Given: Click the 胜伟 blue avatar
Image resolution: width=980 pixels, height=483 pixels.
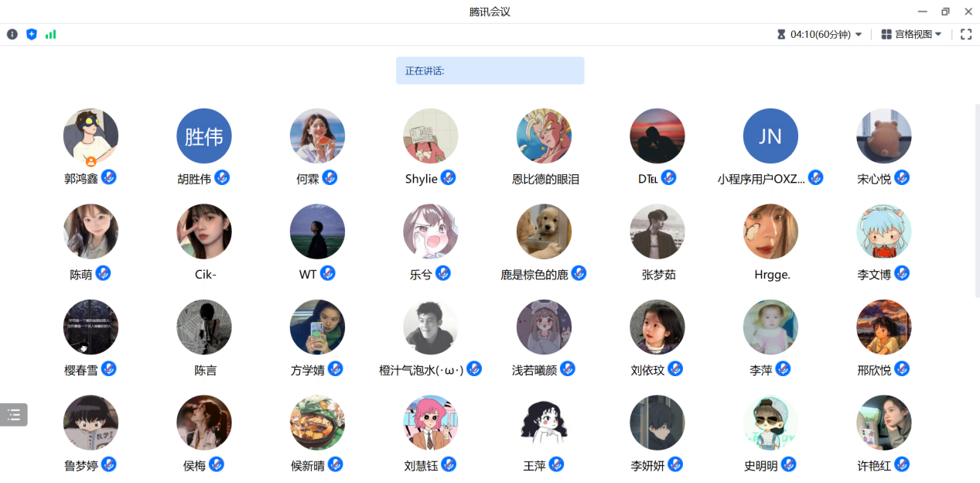Looking at the screenshot, I should (x=204, y=136).
